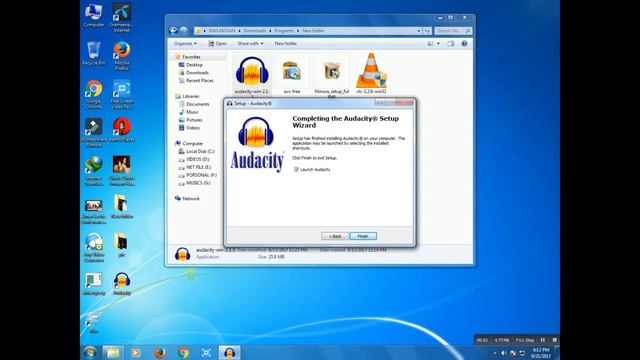Click the red microphone desktop shortcut
Screen dimensions: 640x360
122,130
